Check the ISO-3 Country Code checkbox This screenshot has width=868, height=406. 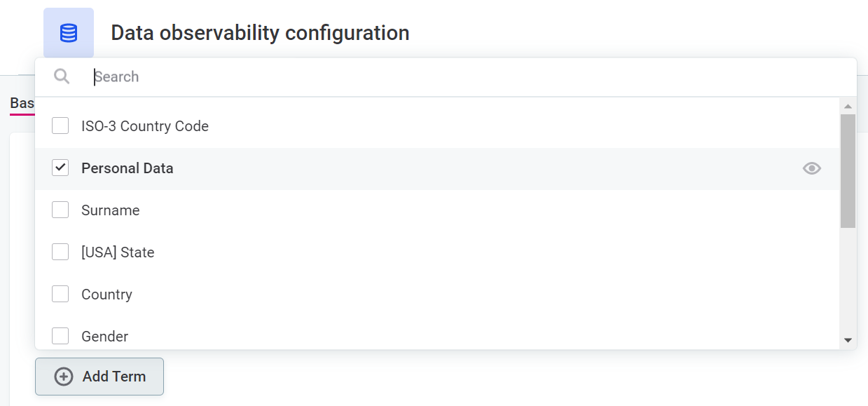tap(60, 126)
